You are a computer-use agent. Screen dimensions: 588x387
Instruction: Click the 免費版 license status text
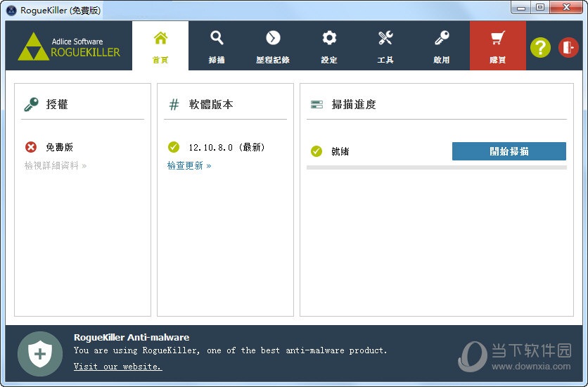pos(59,147)
